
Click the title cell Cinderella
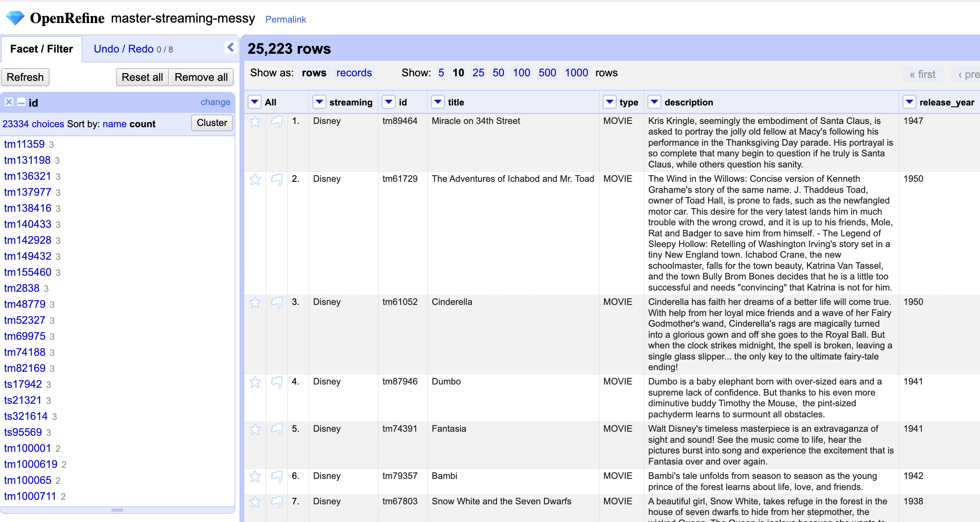click(x=452, y=302)
